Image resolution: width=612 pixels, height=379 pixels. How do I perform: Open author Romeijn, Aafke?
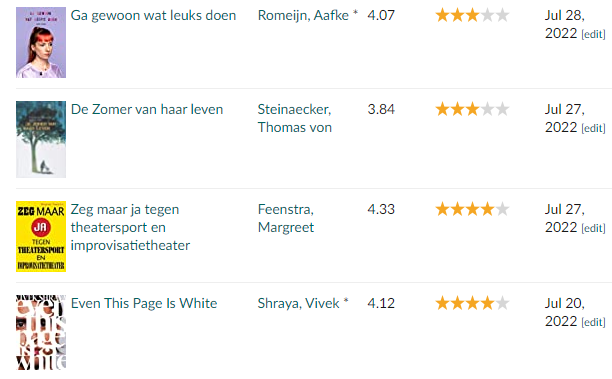click(303, 15)
